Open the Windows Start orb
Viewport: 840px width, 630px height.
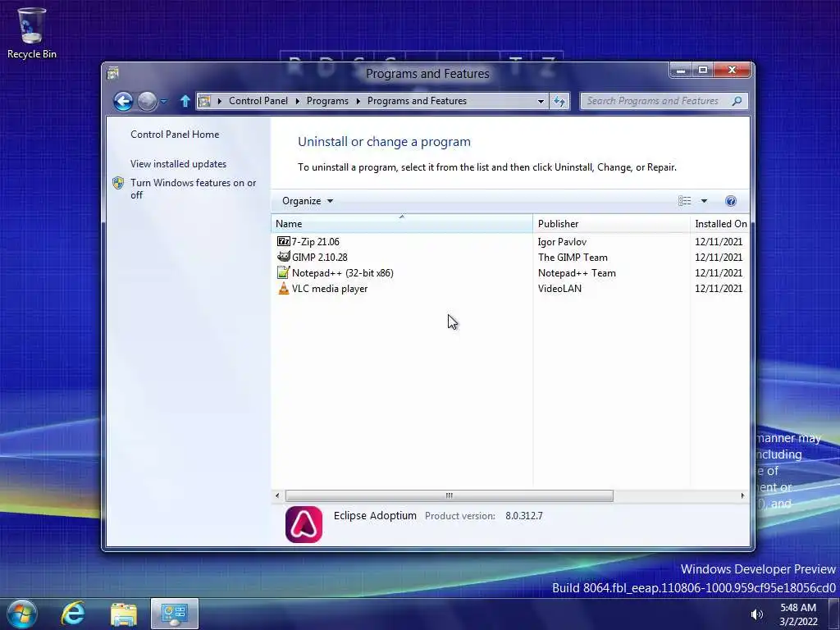[x=22, y=614]
